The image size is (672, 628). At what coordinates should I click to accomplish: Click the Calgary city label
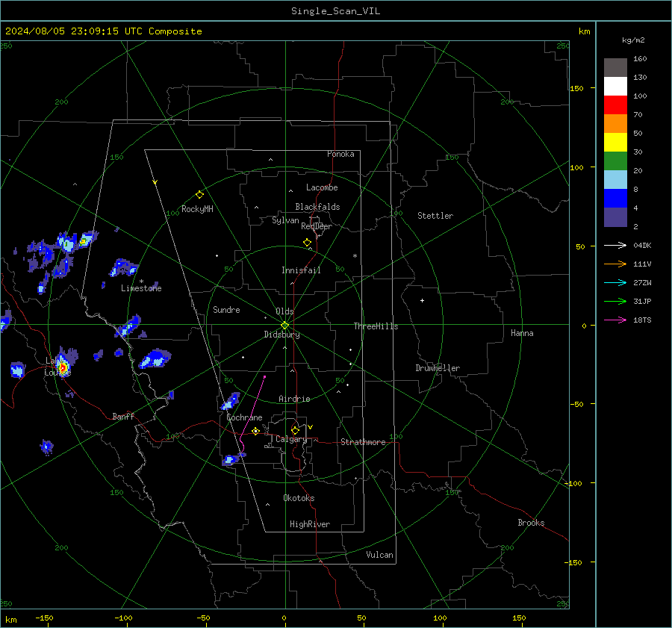tap(291, 439)
